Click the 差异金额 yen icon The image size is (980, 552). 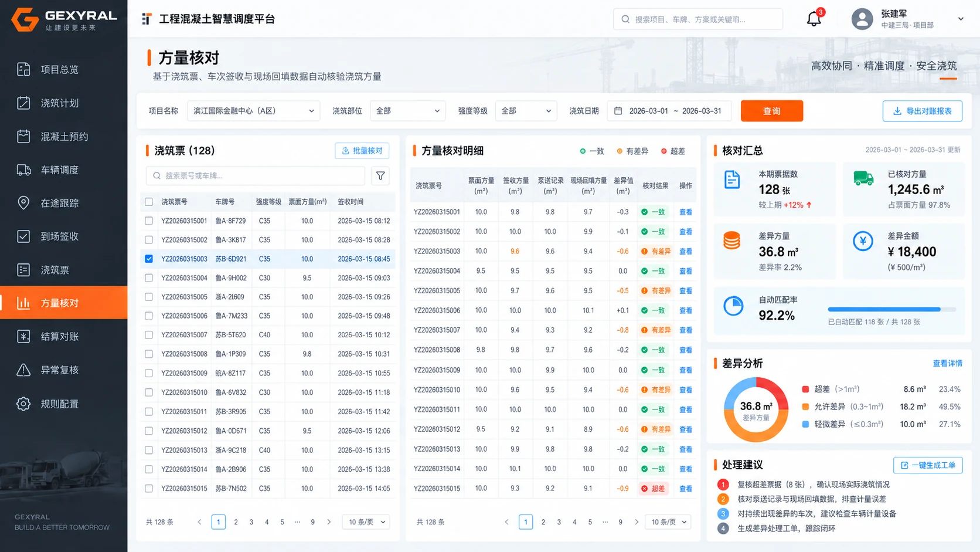tap(863, 241)
